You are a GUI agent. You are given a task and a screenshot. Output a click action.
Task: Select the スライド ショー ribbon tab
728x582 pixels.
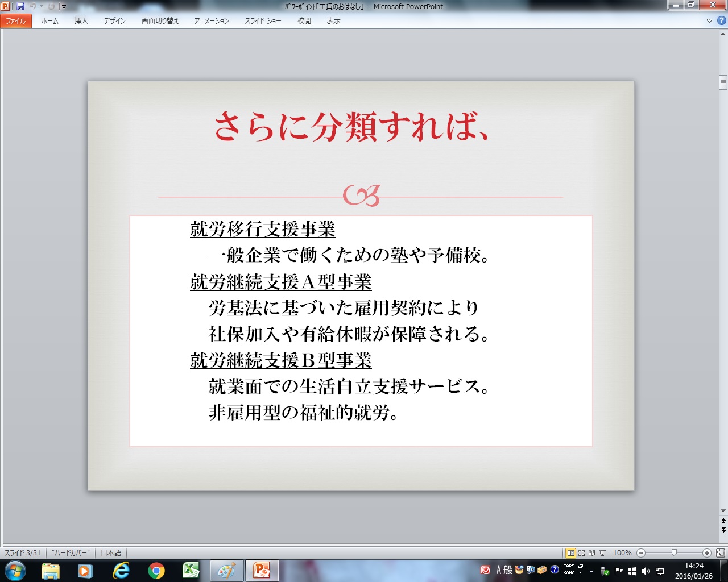pyautogui.click(x=263, y=20)
